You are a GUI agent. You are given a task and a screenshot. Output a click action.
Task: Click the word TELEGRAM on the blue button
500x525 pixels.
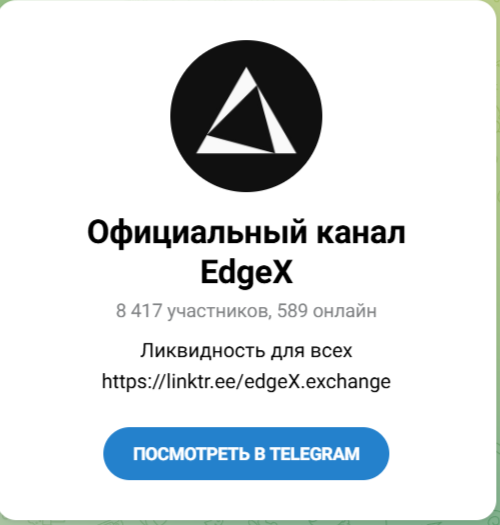[314, 454]
